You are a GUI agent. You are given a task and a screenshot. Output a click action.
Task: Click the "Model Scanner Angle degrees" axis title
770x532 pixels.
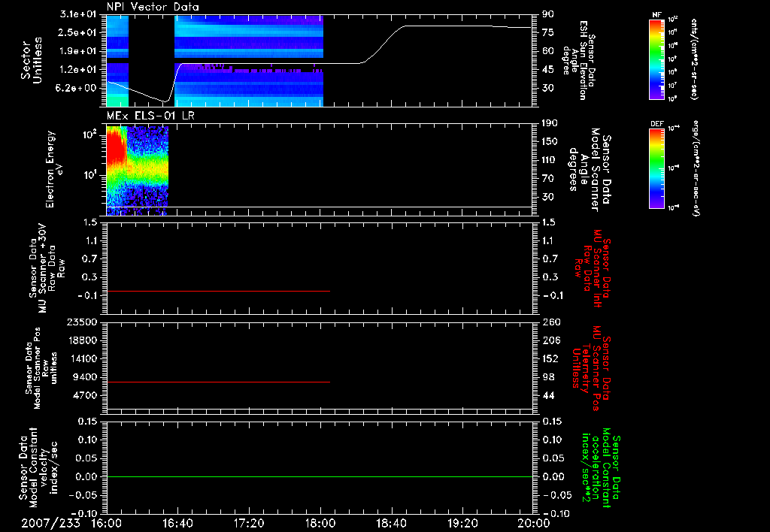pos(590,170)
